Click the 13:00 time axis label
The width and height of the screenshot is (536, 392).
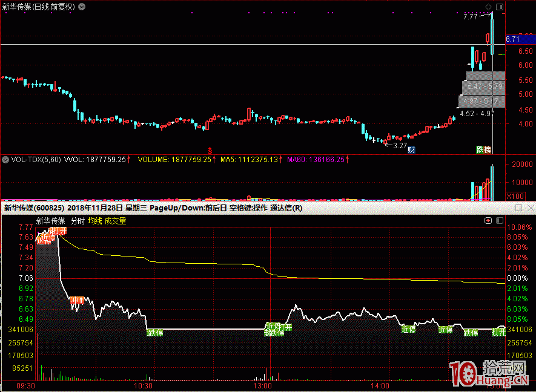coord(262,386)
